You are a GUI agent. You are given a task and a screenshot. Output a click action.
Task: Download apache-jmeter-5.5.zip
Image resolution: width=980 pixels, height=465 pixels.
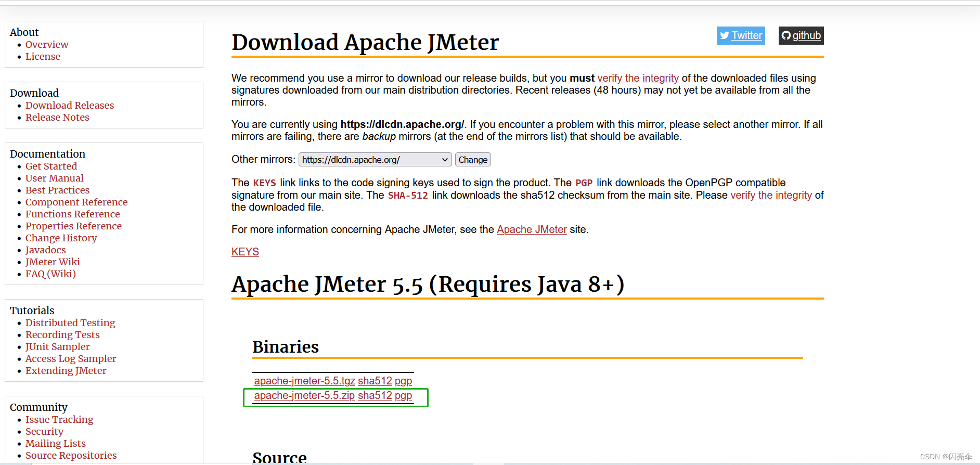(304, 395)
